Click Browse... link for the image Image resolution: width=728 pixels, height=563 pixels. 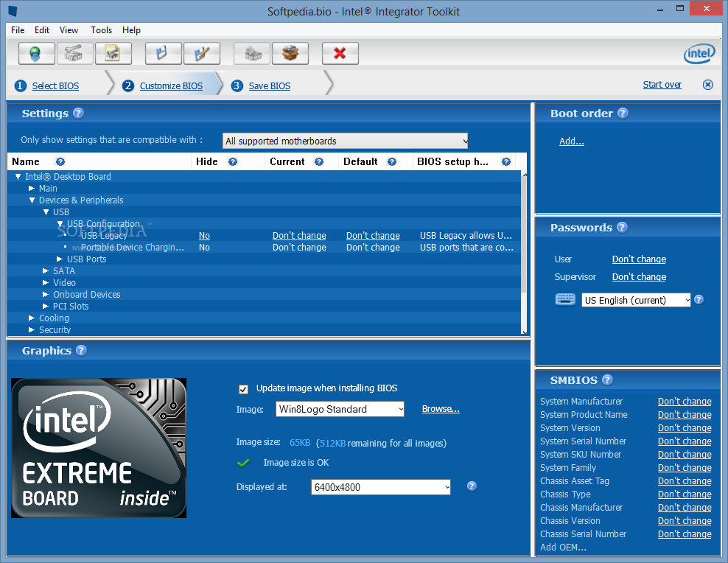(441, 409)
